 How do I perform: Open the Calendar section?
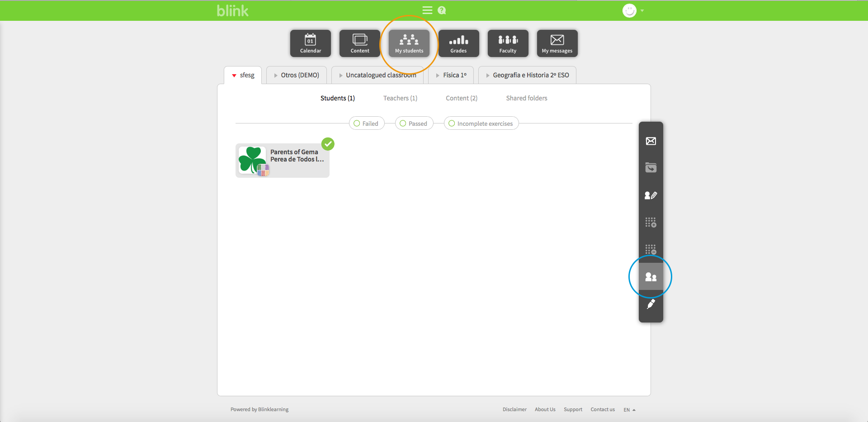(311, 43)
